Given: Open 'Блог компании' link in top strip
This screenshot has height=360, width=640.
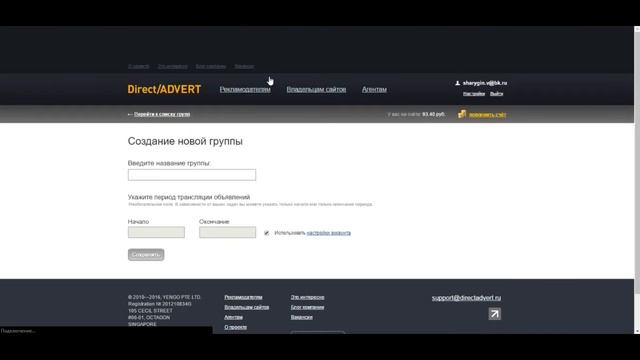Looking at the screenshot, I should coord(211,66).
